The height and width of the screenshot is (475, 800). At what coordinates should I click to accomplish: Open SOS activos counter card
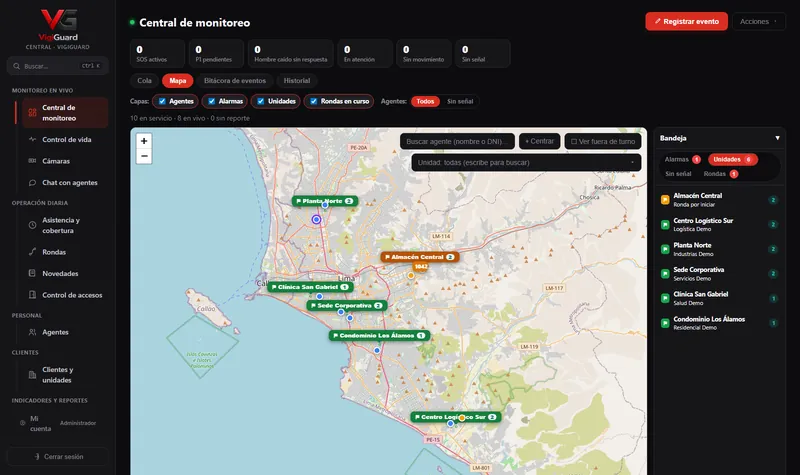point(157,54)
